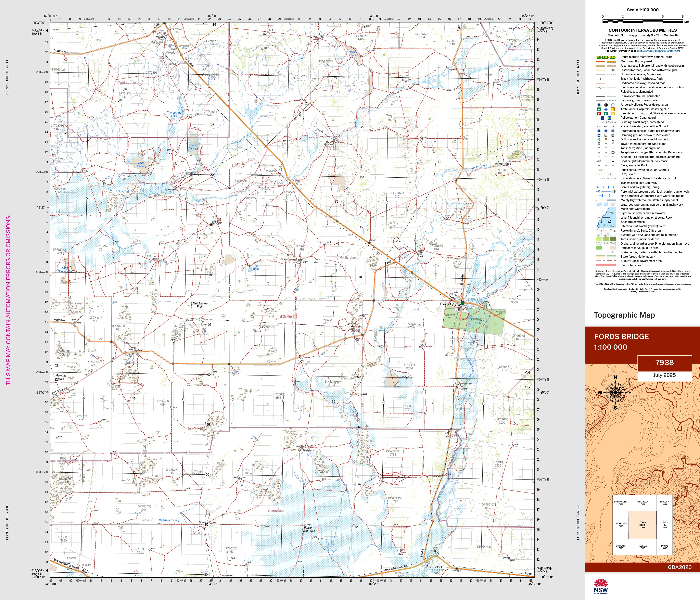Open the spatial.nsw.gov.au copyright link

(x=658, y=51)
